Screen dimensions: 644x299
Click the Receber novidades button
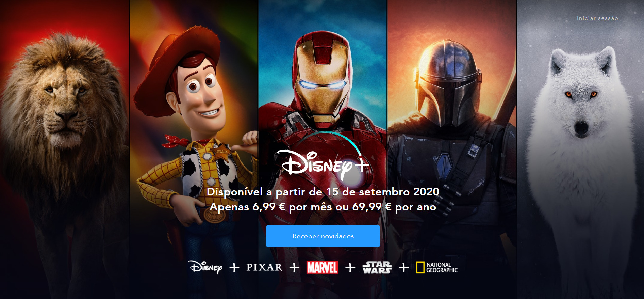[x=323, y=236]
